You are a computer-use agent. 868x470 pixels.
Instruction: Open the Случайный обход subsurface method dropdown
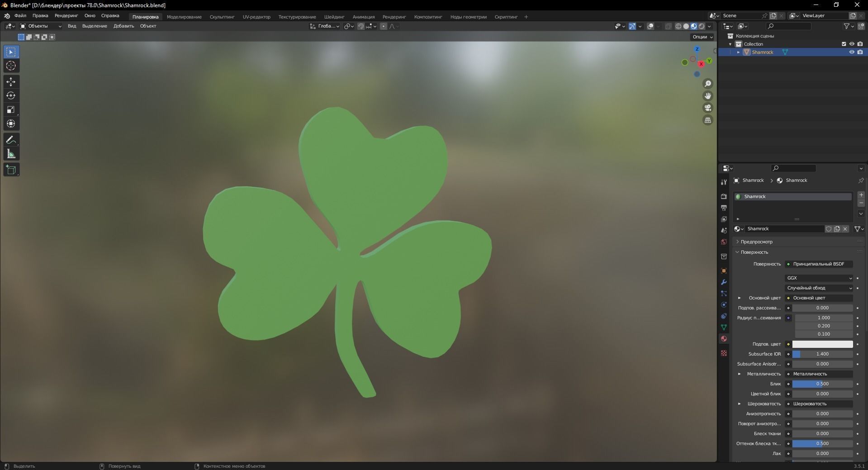tap(819, 288)
